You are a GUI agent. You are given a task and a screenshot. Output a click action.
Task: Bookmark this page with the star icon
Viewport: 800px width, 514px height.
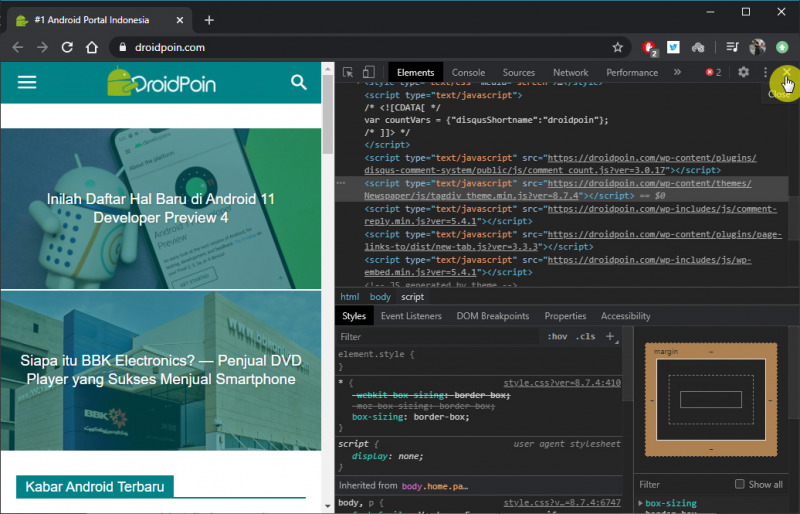pos(617,47)
